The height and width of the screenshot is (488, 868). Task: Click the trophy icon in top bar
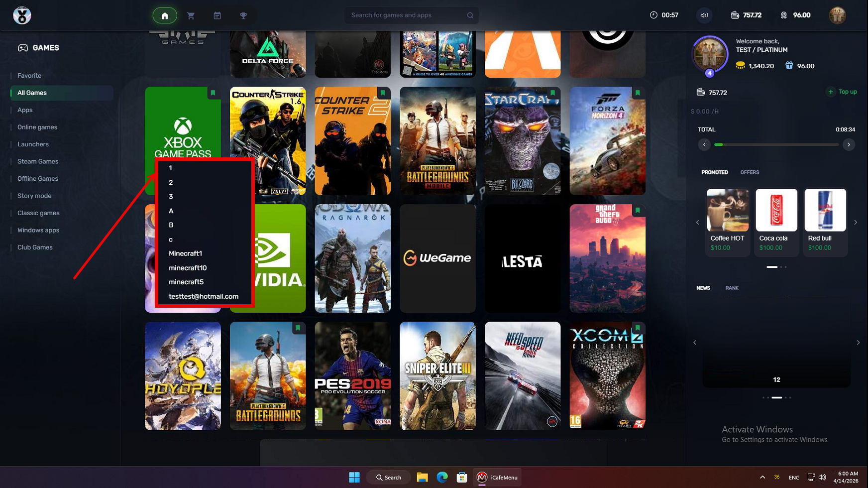tap(243, 15)
